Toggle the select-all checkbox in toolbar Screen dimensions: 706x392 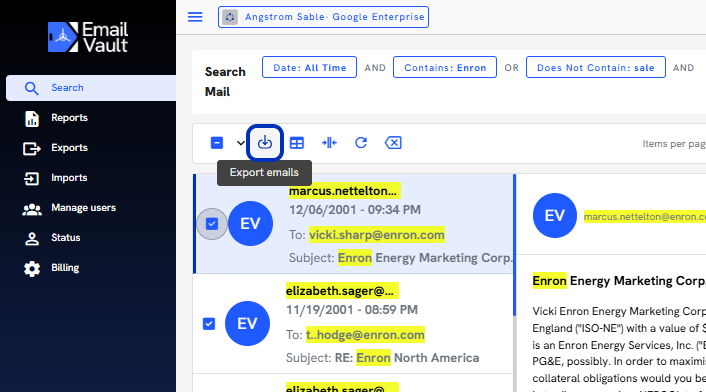pyautogui.click(x=217, y=143)
